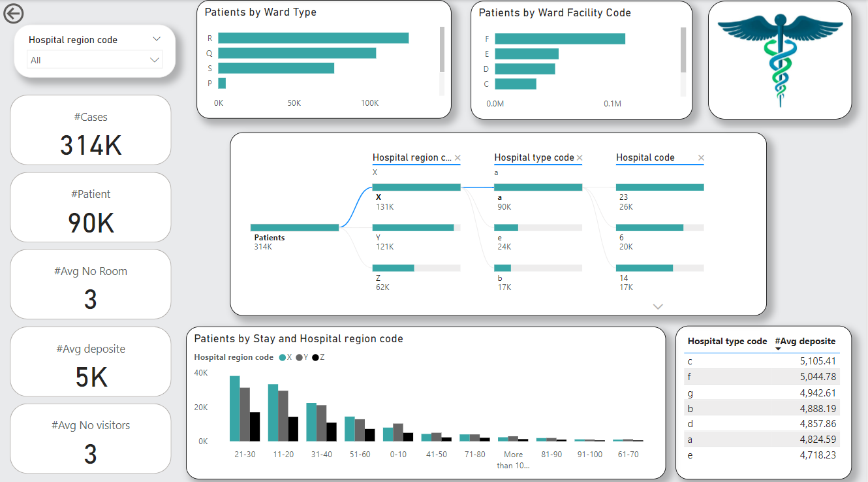This screenshot has height=482, width=868.
Task: Remove the Hospital region code level
Action: 457,157
